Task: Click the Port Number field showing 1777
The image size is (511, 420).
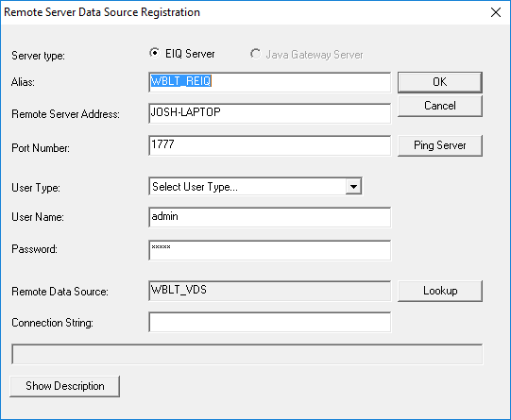Action: click(269, 145)
